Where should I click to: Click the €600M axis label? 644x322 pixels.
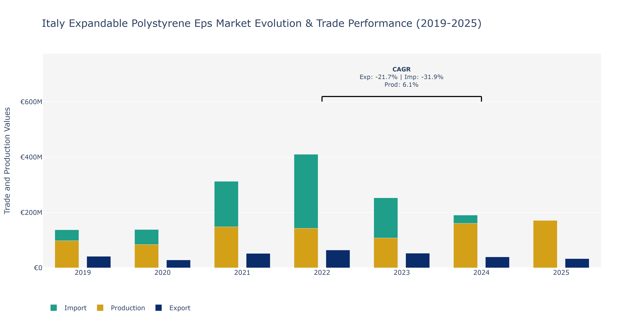pos(31,102)
